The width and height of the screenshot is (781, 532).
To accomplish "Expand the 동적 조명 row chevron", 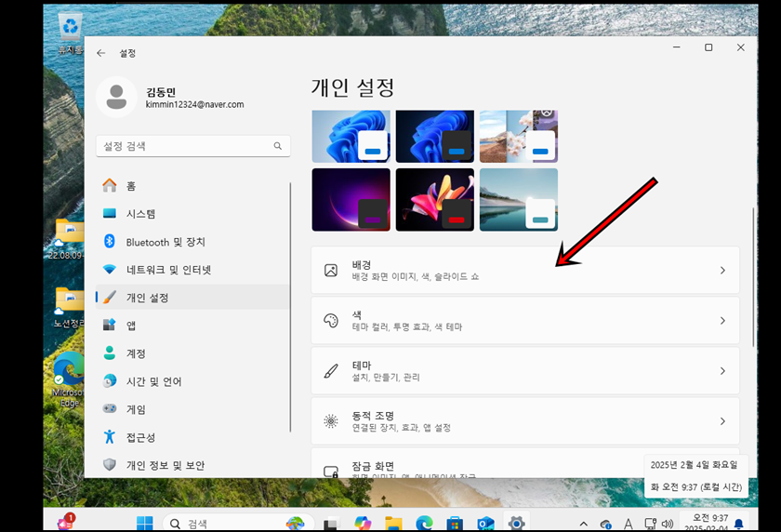I will pos(722,421).
